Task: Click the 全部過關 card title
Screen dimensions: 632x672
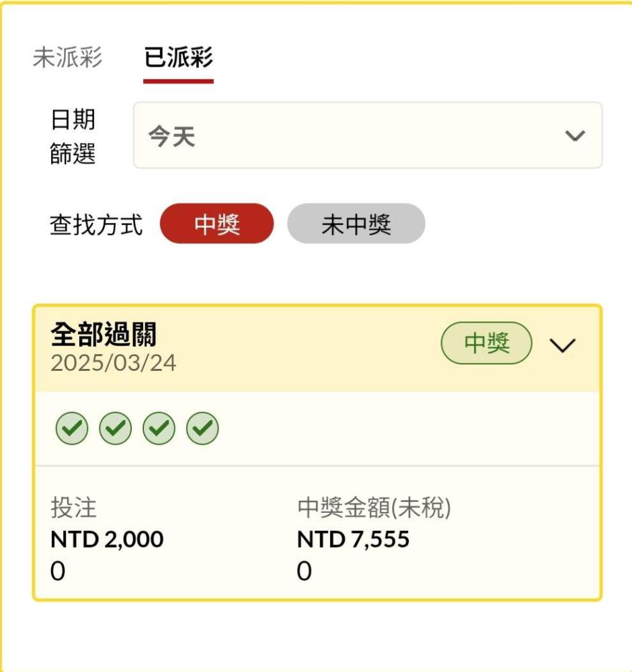Action: point(104,334)
